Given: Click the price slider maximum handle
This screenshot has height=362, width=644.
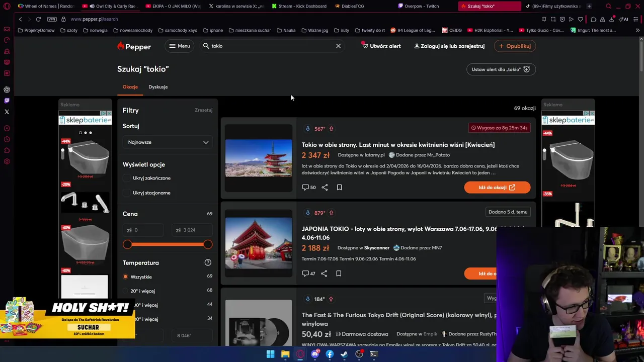Looking at the screenshot, I should [208, 244].
